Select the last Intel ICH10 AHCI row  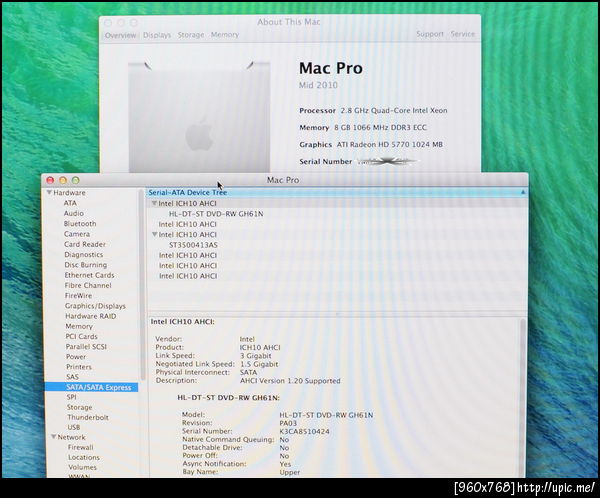[x=188, y=276]
